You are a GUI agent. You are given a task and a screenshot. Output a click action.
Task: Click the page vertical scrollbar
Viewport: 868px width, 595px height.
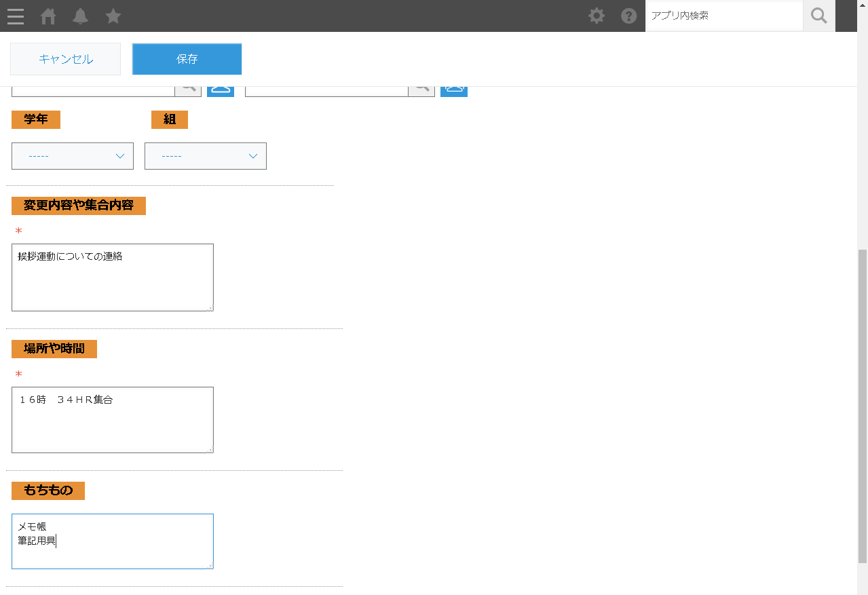tap(863, 407)
